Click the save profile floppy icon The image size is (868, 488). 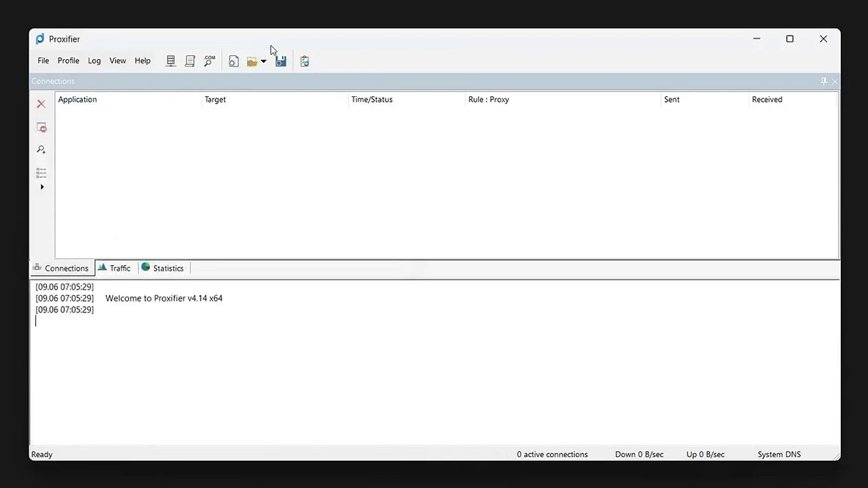coord(280,61)
